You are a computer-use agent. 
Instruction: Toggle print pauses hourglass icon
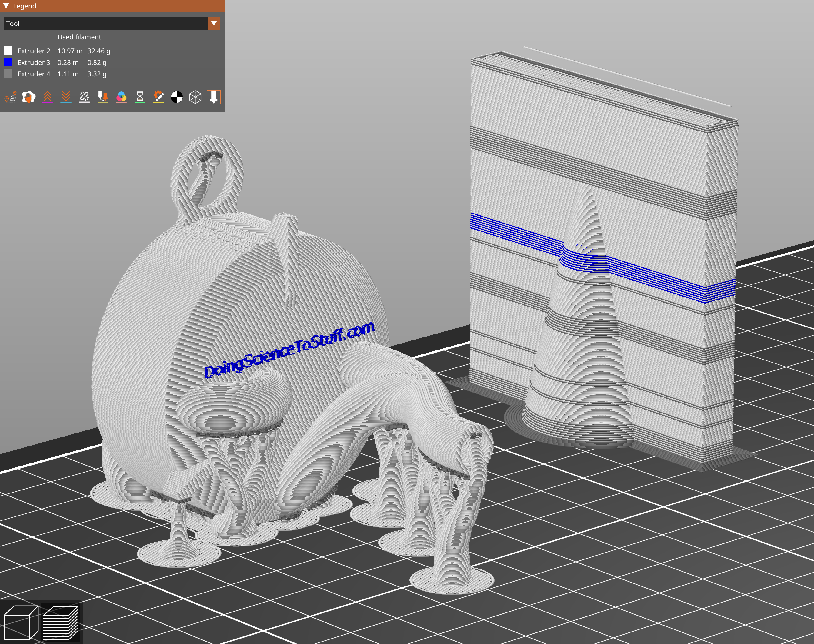pyautogui.click(x=140, y=97)
